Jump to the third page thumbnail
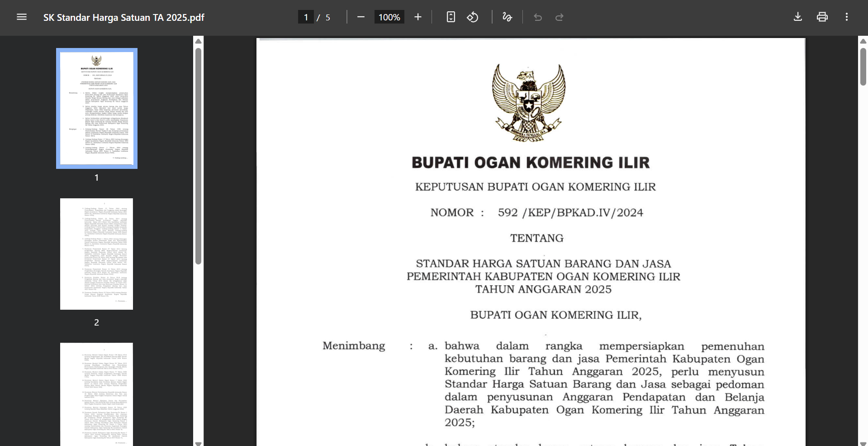 tap(96, 394)
